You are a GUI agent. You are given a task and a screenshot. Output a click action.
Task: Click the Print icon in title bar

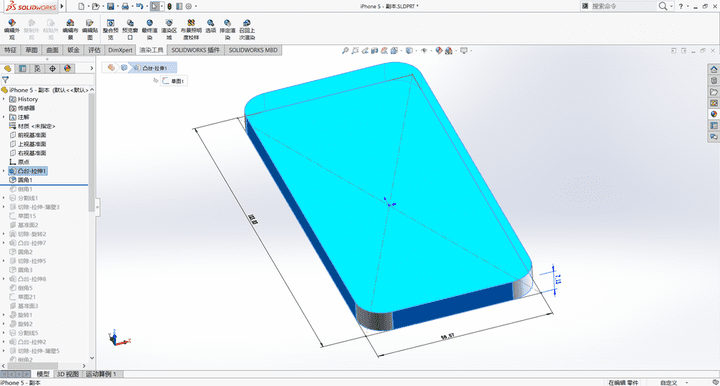pos(125,6)
